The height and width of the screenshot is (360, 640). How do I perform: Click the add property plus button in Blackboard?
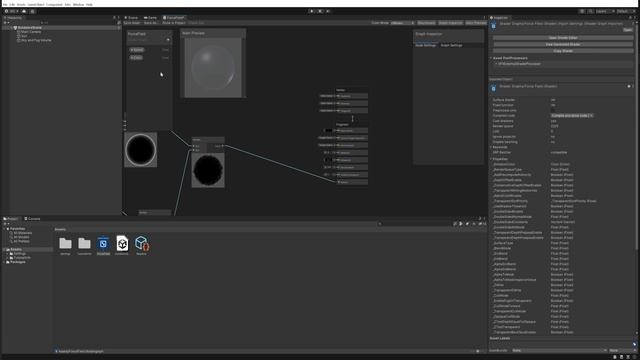pyautogui.click(x=168, y=40)
